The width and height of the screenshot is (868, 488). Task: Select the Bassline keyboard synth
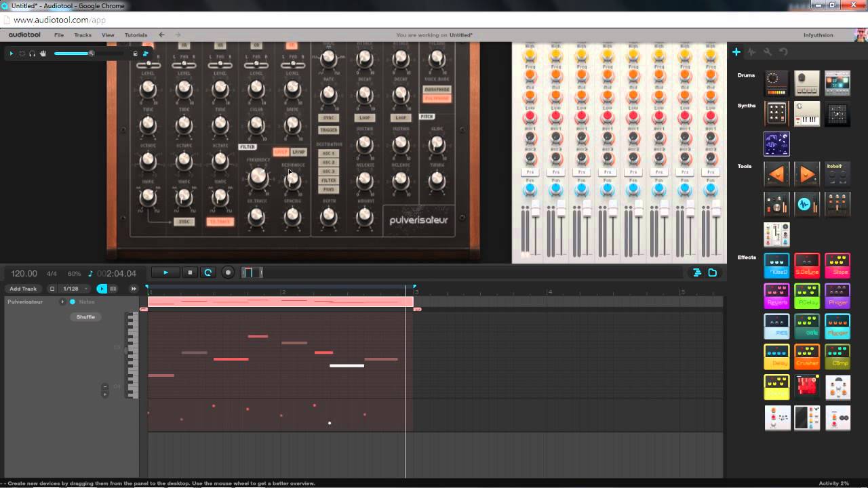point(807,113)
